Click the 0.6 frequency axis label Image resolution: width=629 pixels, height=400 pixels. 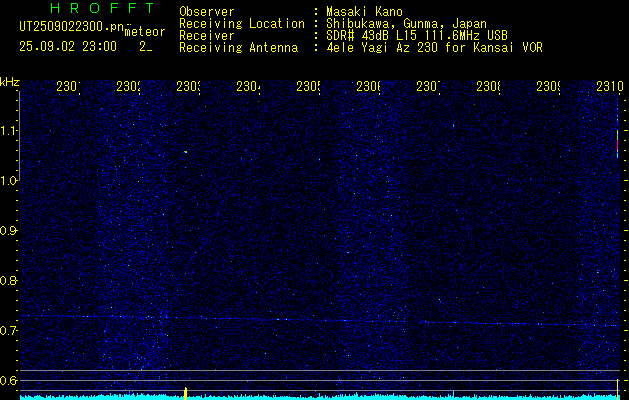pyautogui.click(x=8, y=380)
